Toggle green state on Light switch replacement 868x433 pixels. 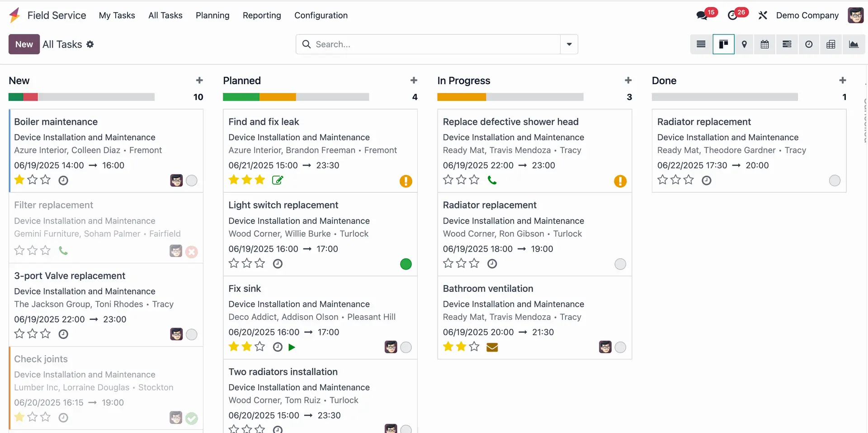(x=406, y=264)
